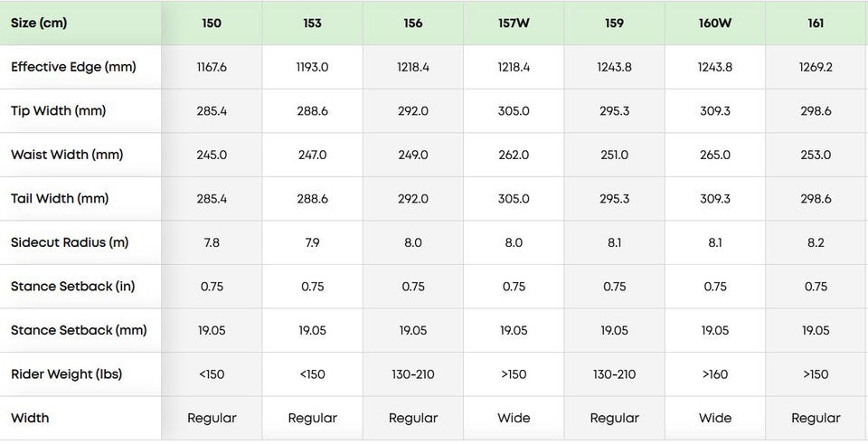Select the Width row label

pos(30,418)
